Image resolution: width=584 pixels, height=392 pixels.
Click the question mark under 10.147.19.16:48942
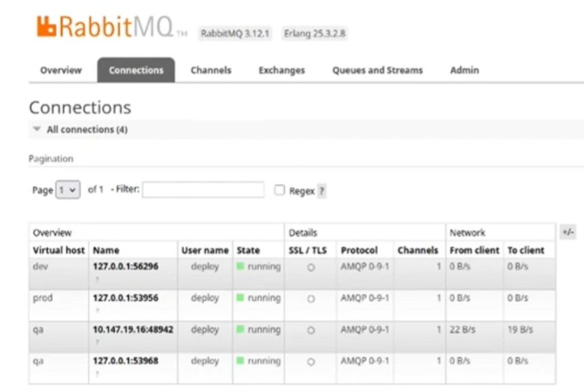pos(96,342)
